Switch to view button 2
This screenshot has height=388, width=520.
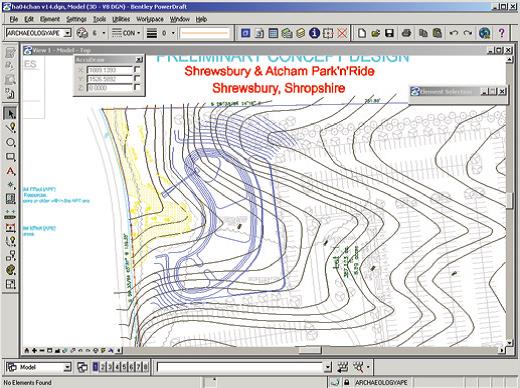tap(103, 367)
